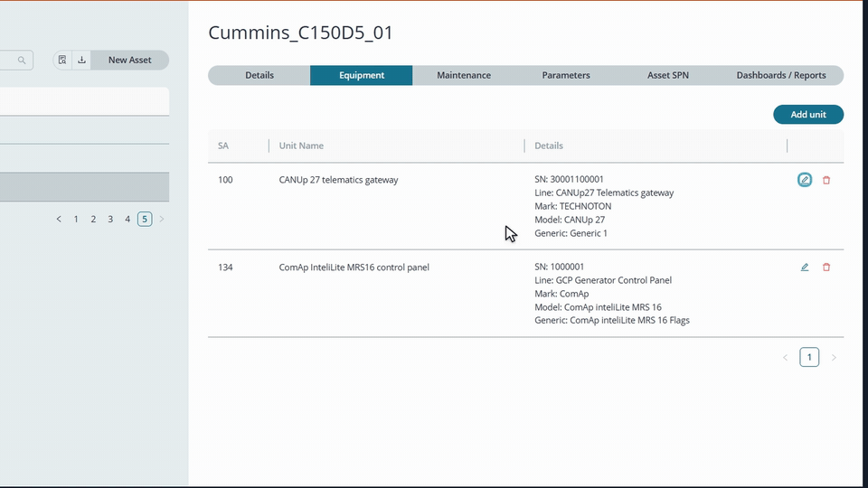Click the search magnifier icon
The width and height of the screenshot is (868, 488).
pos(22,60)
